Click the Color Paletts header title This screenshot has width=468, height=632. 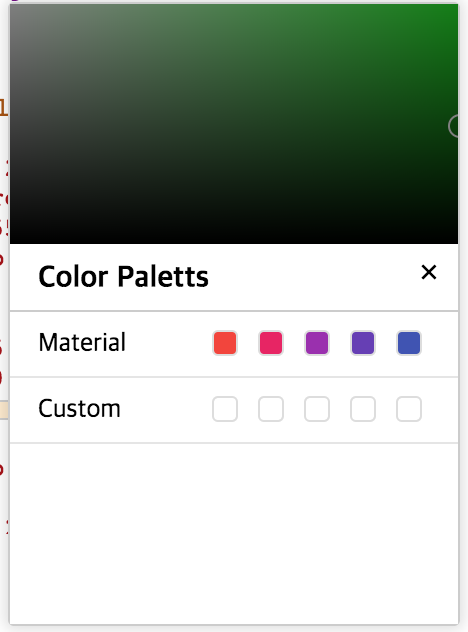pyautogui.click(x=123, y=276)
